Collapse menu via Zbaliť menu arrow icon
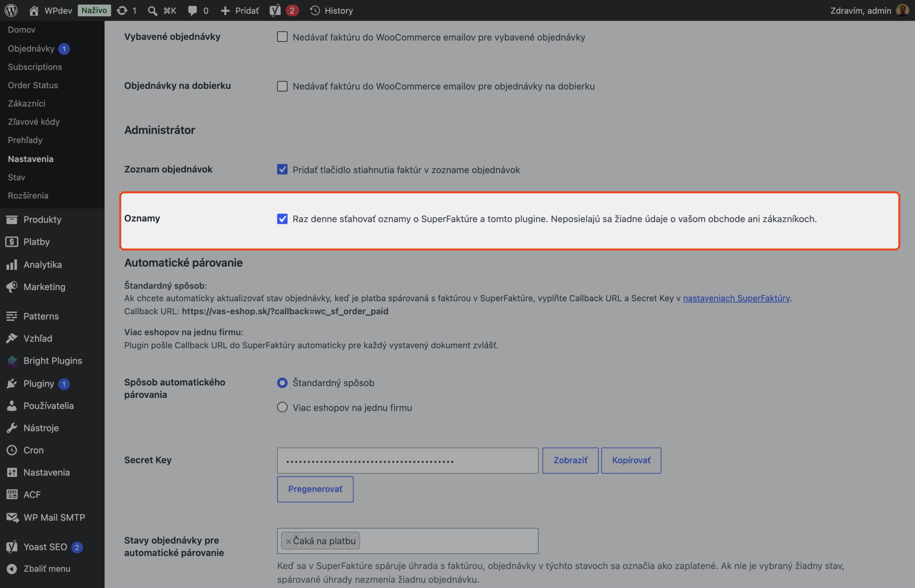Viewport: 915px width, 588px height. click(x=12, y=568)
